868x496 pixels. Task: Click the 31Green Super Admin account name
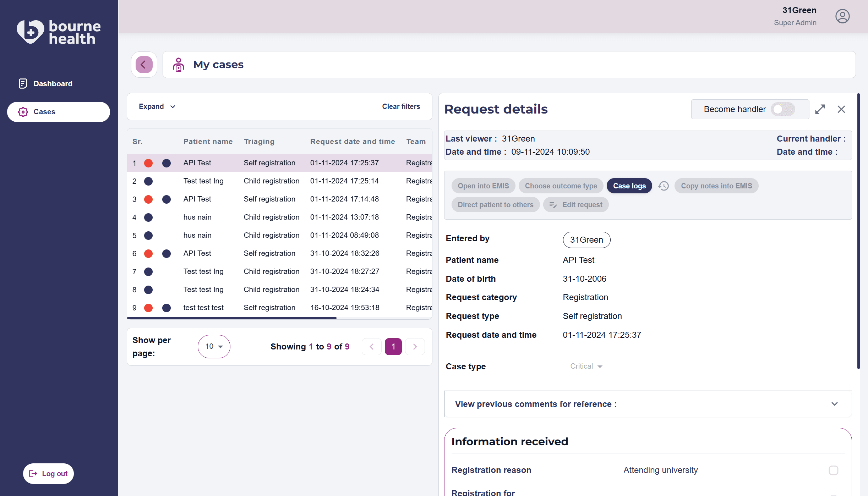click(x=795, y=16)
